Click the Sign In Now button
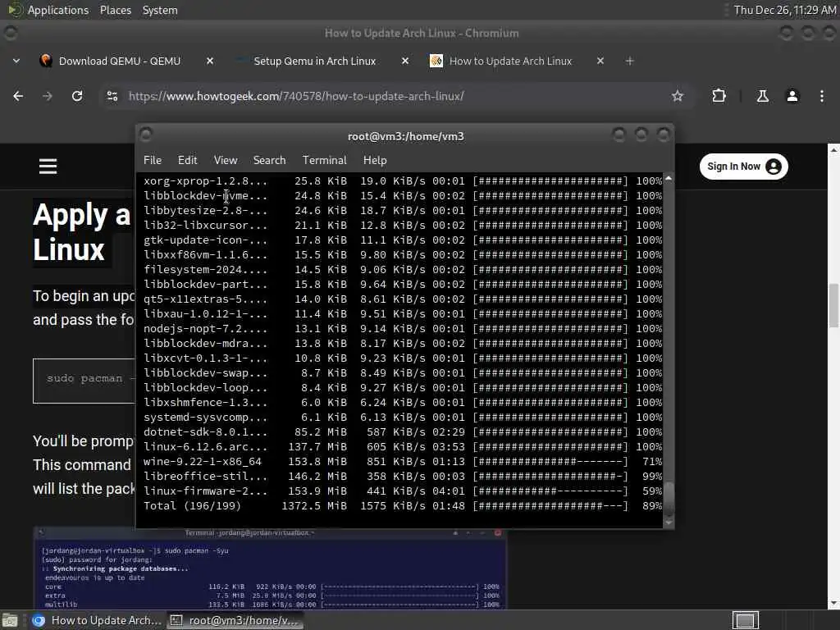Screen dimensions: 840x630 click(x=743, y=167)
